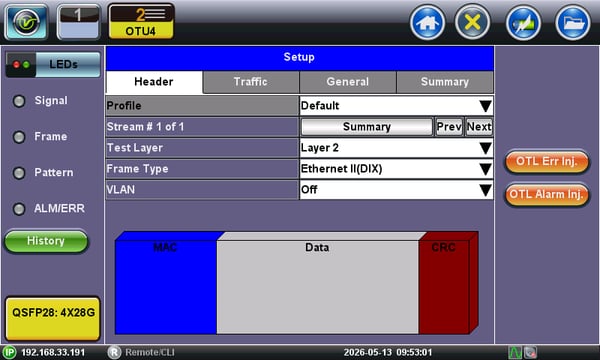Click the date and time display
600x360 pixels.
388,352
